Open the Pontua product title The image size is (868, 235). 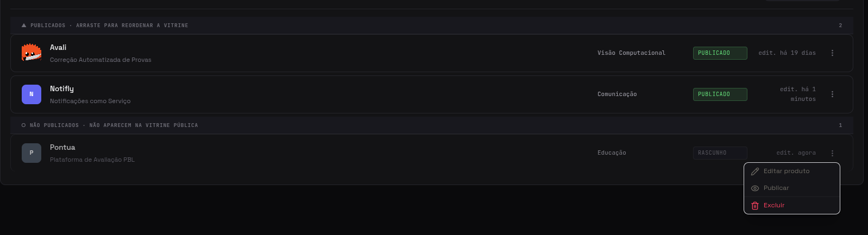coord(62,147)
